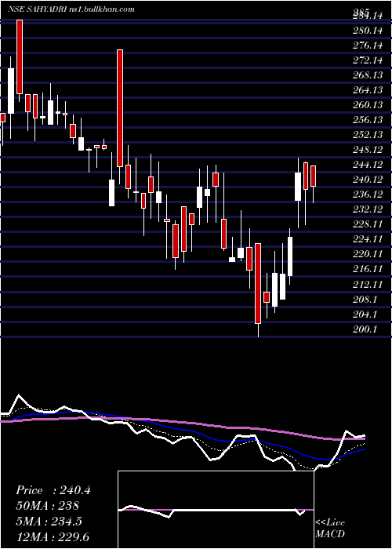Screen dimensions: 392x549
Task: Click the 240.12 price axis label
Action: point(368,180)
